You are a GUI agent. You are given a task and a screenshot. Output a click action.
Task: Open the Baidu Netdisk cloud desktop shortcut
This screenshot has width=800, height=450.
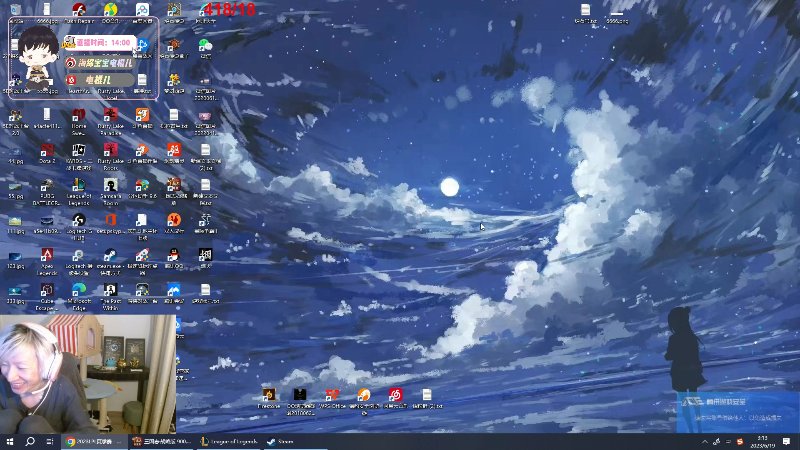coord(142,12)
